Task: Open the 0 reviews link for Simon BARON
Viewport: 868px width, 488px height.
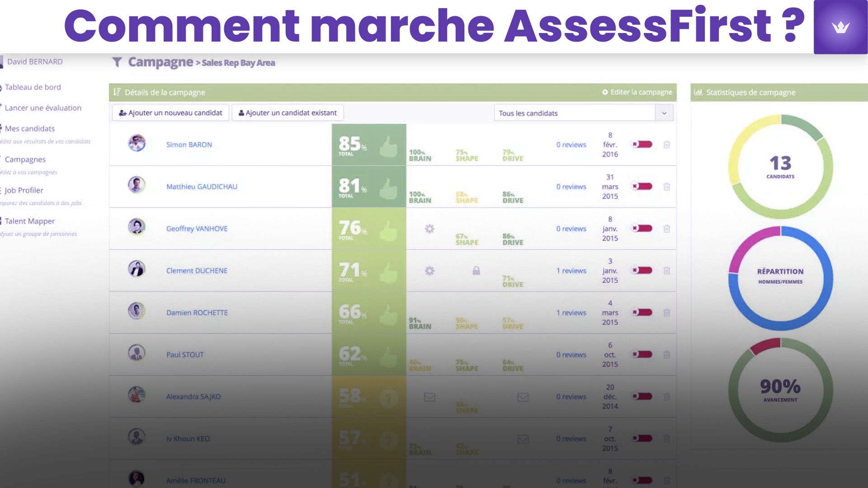Action: point(571,145)
